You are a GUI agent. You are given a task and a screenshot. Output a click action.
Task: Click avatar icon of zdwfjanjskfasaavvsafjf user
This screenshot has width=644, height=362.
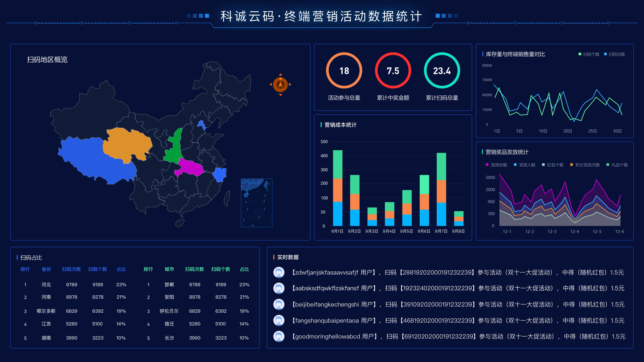[x=279, y=272]
